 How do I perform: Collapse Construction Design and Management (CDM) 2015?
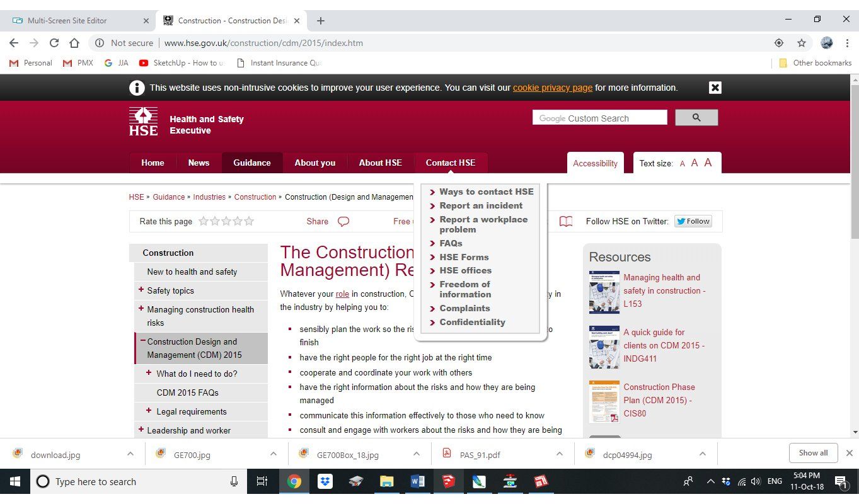coord(143,341)
